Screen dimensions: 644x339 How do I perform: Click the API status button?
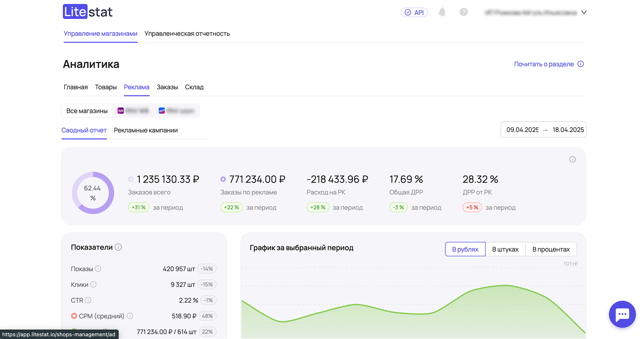pyautogui.click(x=414, y=13)
